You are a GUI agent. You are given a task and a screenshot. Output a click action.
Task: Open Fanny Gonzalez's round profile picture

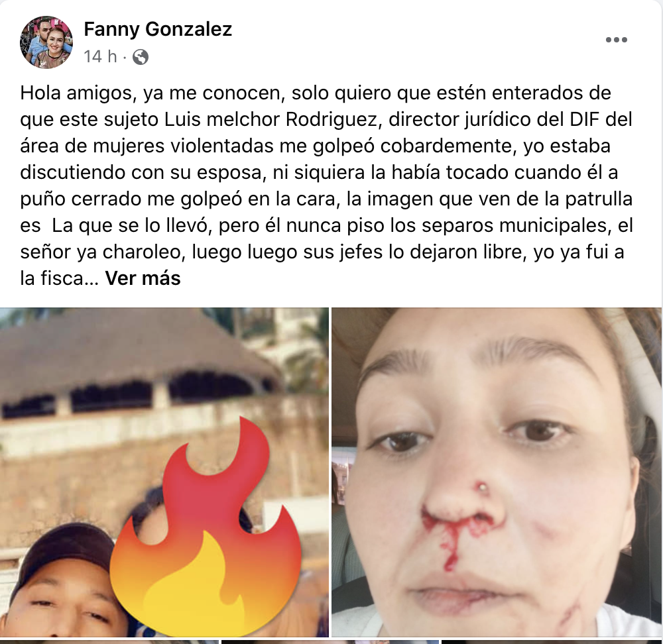[46, 42]
